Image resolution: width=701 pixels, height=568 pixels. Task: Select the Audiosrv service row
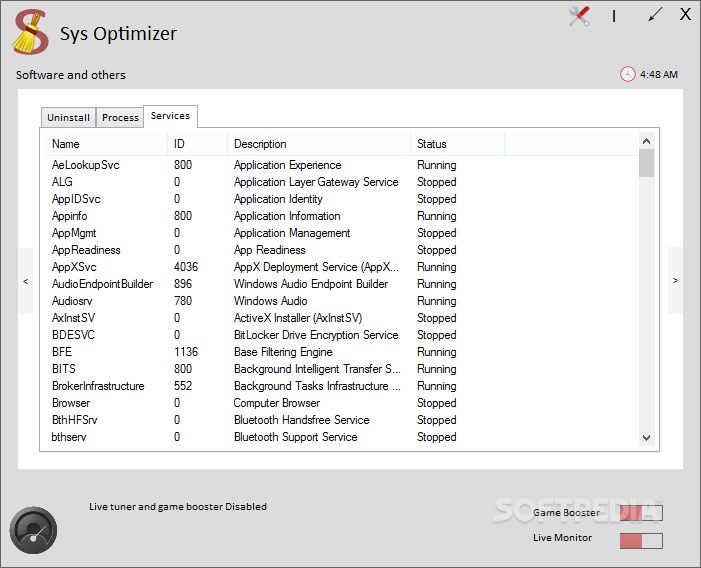pos(342,301)
